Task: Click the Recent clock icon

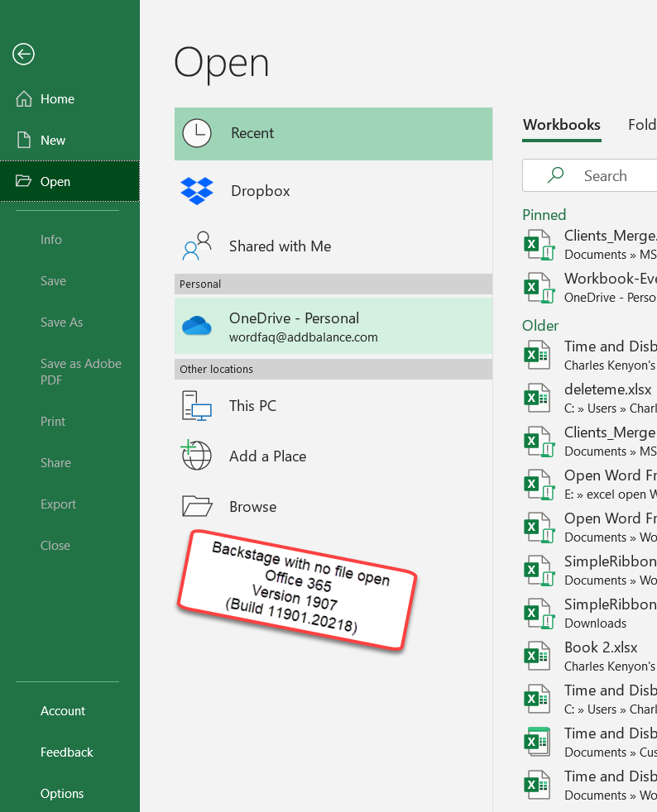Action: (x=197, y=133)
